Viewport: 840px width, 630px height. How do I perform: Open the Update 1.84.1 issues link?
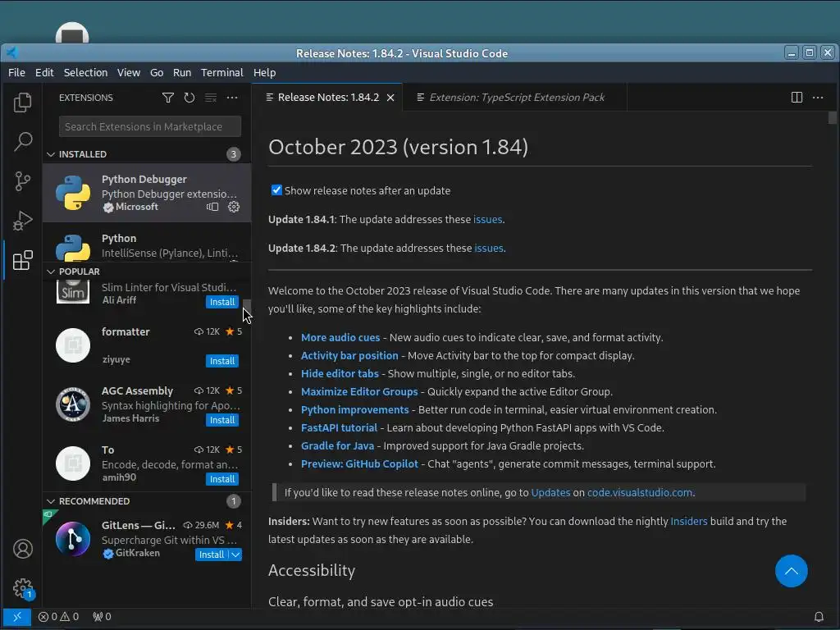click(487, 220)
